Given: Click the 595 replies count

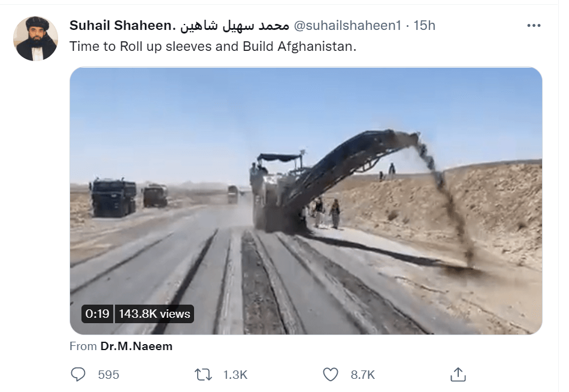Looking at the screenshot, I should (108, 375).
